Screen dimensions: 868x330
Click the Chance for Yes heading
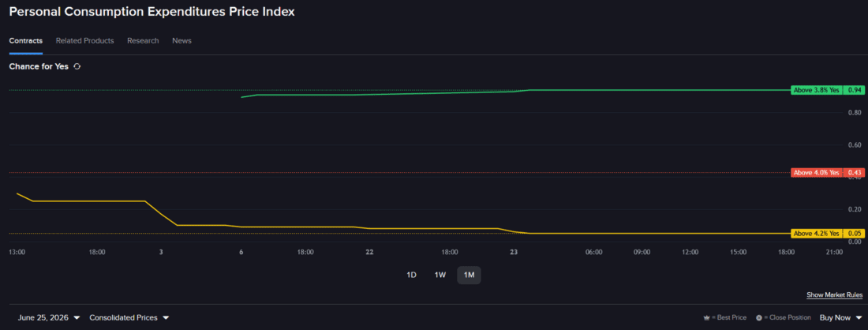pos(39,66)
